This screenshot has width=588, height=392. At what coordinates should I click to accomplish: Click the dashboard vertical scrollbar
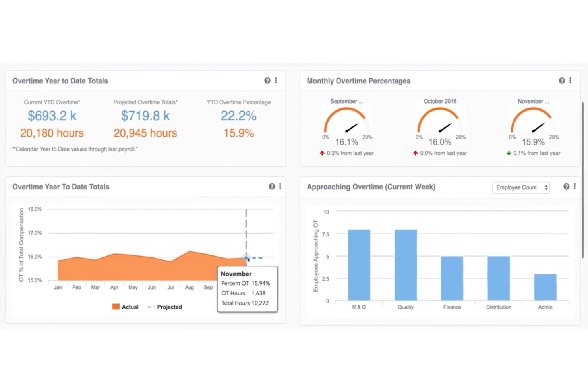coord(583,180)
